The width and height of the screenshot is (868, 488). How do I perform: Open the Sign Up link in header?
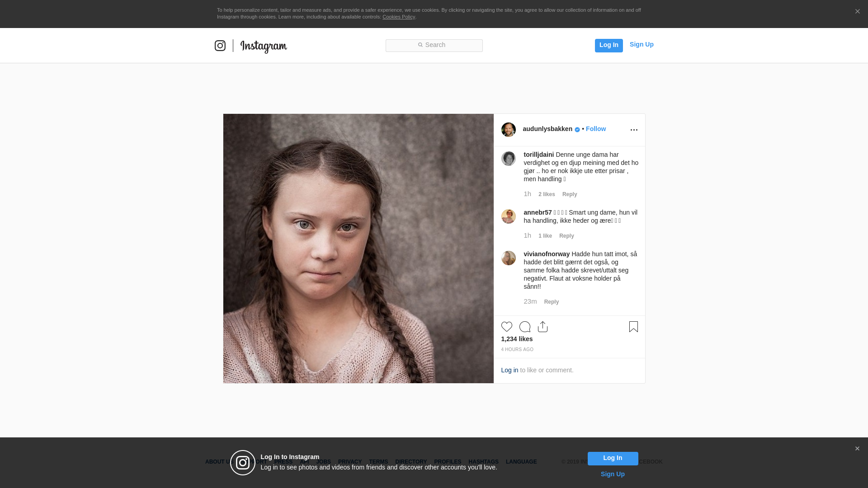[642, 44]
